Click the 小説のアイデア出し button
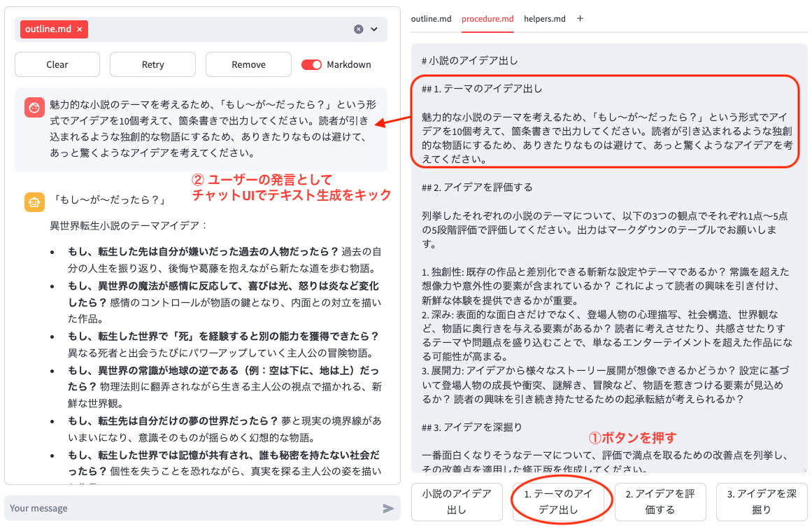812x529 pixels. [457, 502]
